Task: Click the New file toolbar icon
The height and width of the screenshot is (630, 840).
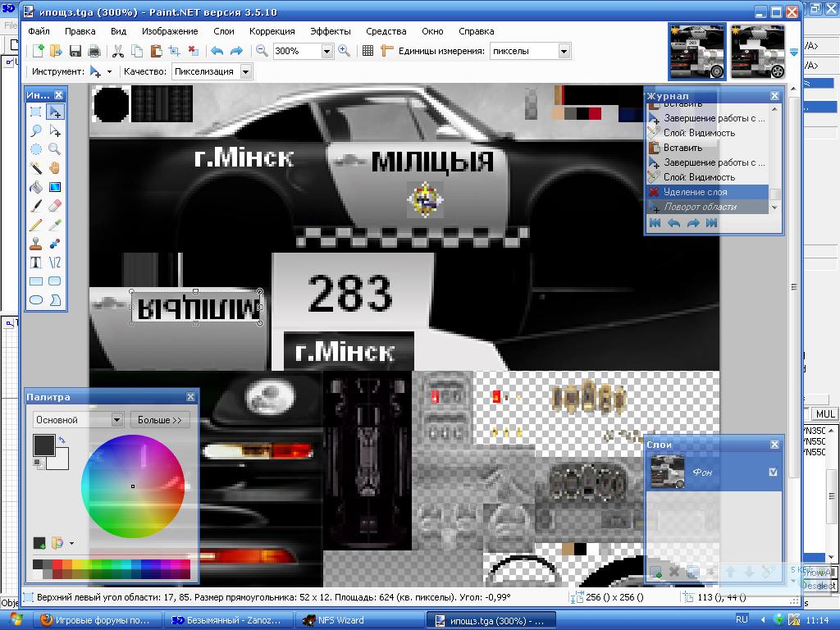Action: [x=38, y=51]
